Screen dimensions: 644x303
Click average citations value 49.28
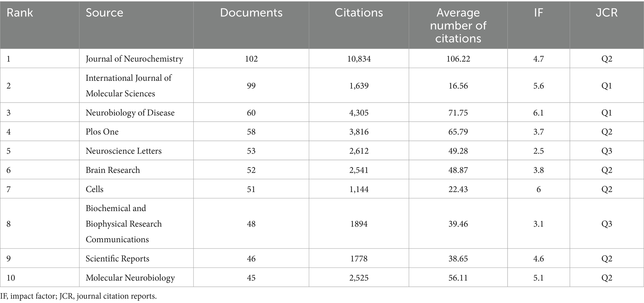(x=458, y=151)
